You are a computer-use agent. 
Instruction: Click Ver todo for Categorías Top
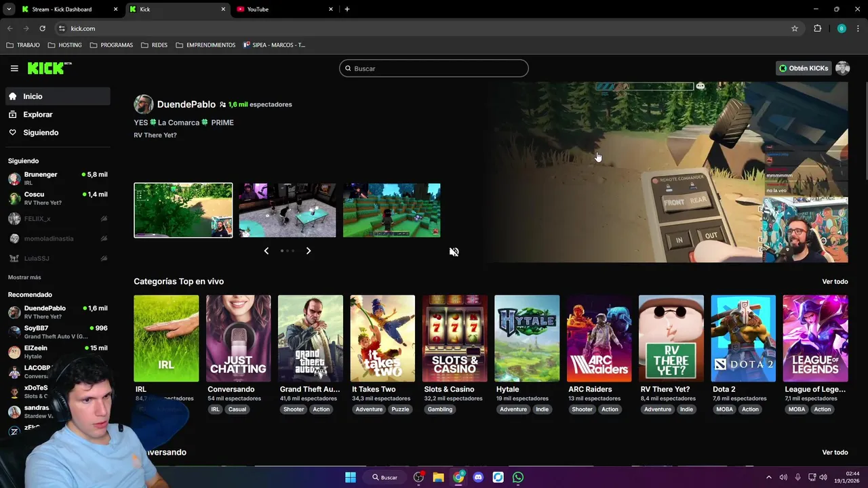(x=835, y=281)
